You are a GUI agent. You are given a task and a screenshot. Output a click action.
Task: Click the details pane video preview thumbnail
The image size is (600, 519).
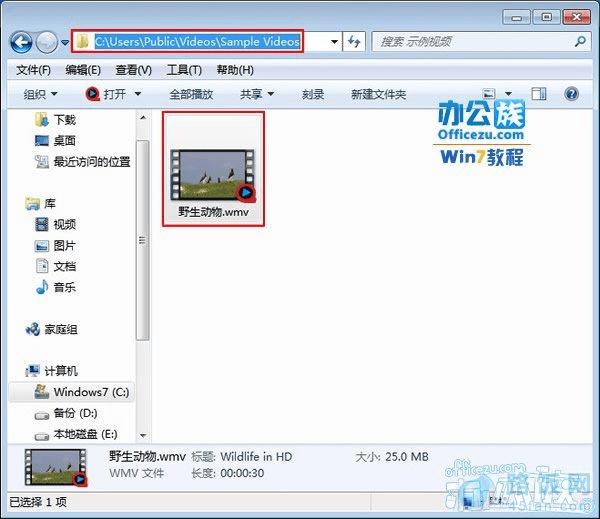coord(55,468)
